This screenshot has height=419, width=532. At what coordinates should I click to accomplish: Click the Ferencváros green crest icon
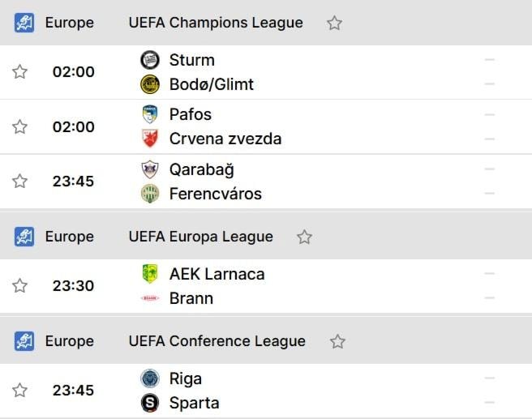(x=149, y=194)
